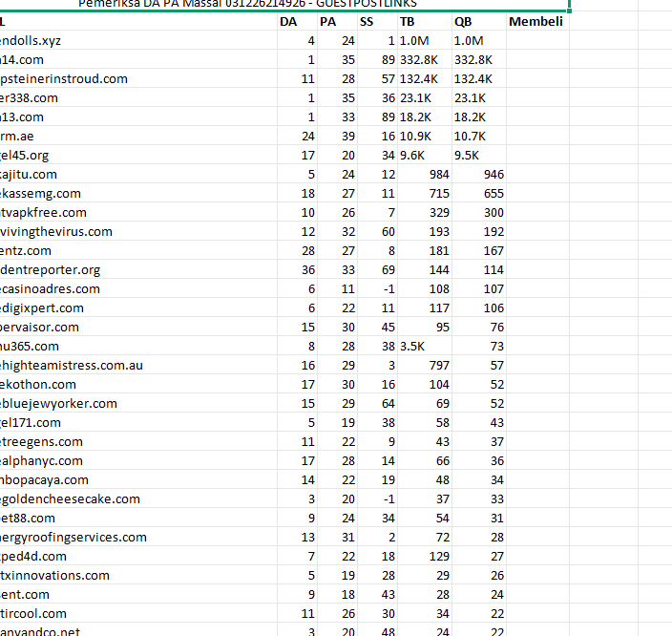Click the cell containing casinoadres.com
The height and width of the screenshot is (636, 672).
pyautogui.click(x=138, y=288)
